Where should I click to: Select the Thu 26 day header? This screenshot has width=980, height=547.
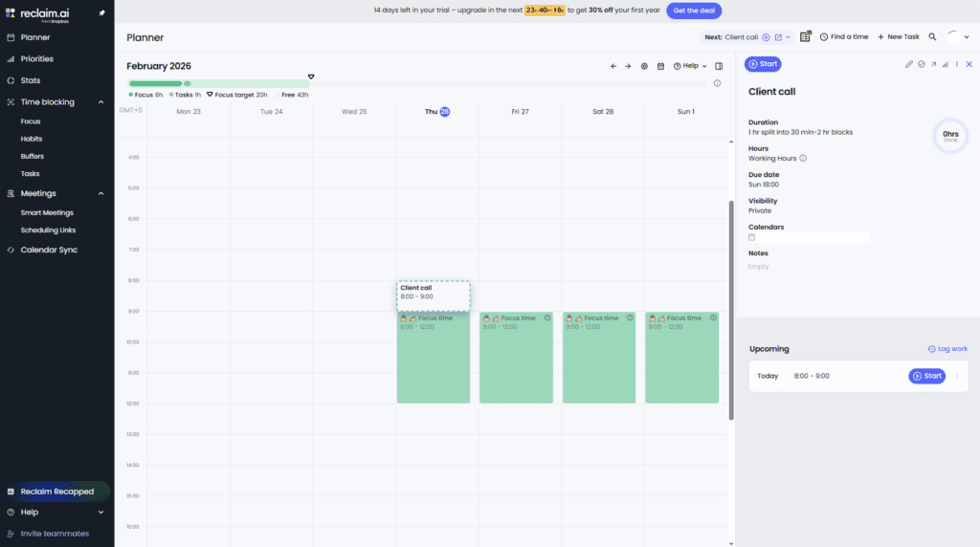[436, 112]
